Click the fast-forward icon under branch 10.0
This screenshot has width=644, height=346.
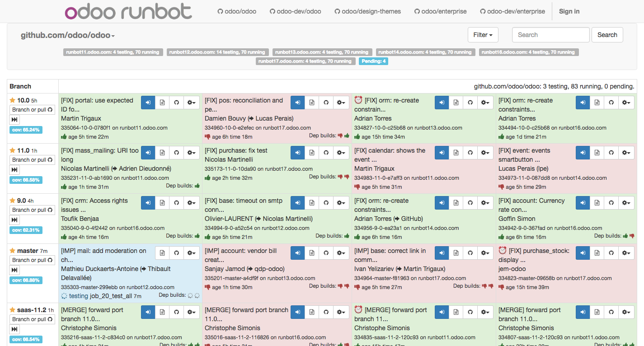tap(14, 119)
